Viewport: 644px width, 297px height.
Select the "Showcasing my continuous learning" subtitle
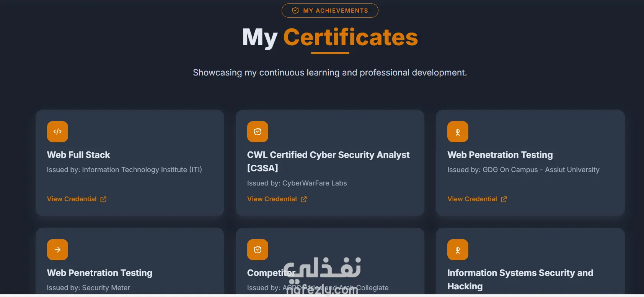tap(330, 72)
